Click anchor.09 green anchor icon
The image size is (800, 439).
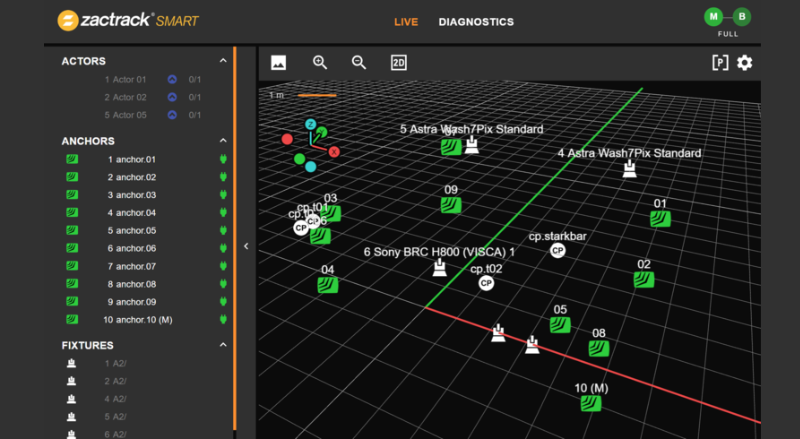tap(72, 302)
